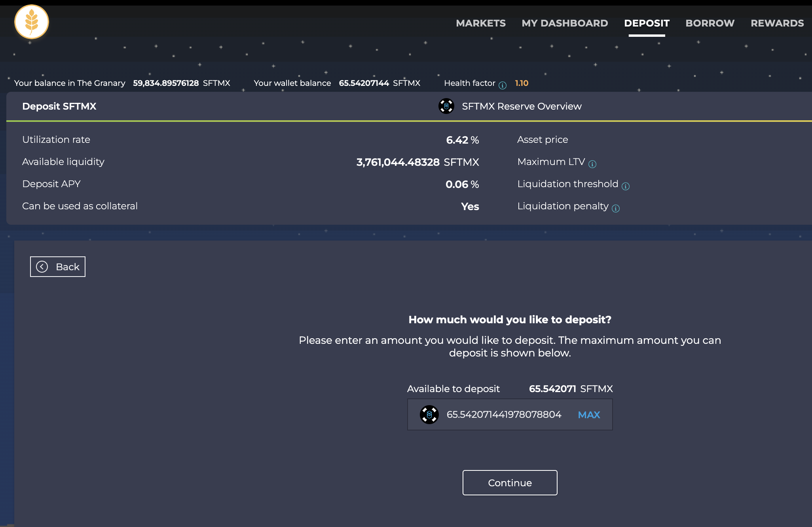This screenshot has height=527, width=812.
Task: Click MAX to fill maximum amount
Action: (589, 415)
